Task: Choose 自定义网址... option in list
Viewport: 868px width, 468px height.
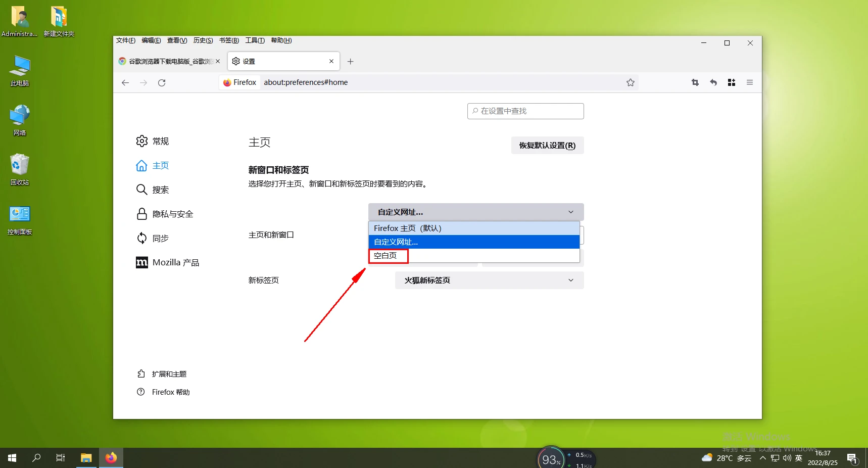Action: tap(474, 242)
